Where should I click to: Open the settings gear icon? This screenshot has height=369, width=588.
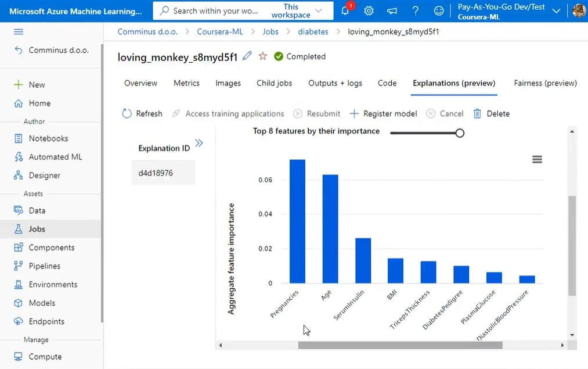(369, 11)
